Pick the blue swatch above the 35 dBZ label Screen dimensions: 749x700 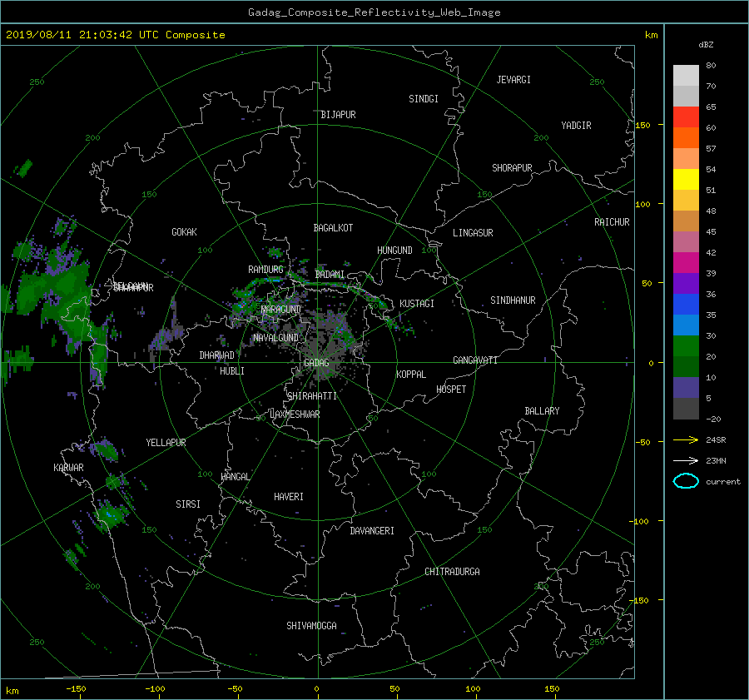(686, 304)
